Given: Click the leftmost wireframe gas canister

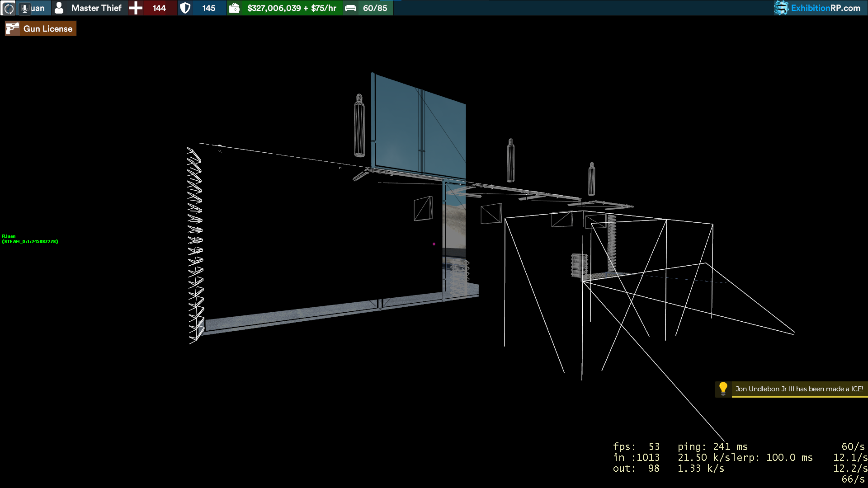Looking at the screenshot, I should coord(359,126).
